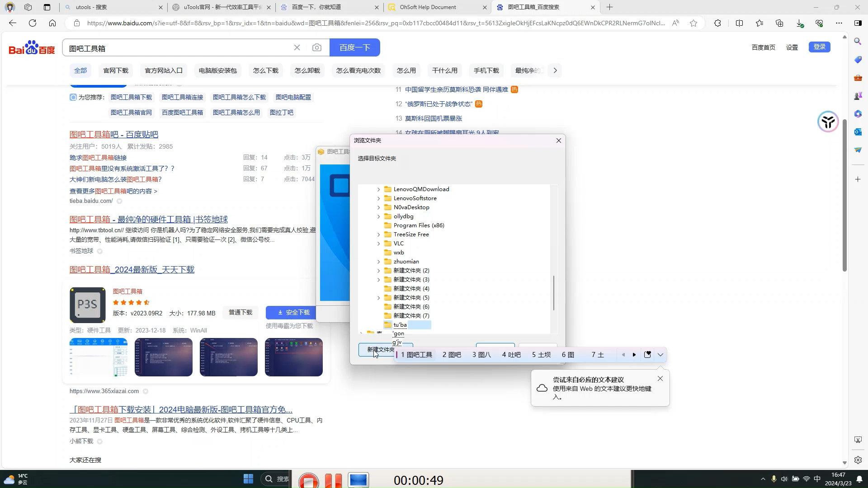Viewport: 868px width, 488px height.
Task: Add a sidebar app plus icon
Action: click(x=858, y=179)
